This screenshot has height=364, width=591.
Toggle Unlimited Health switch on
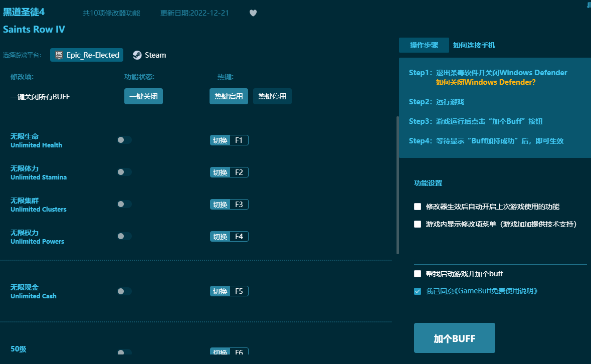(124, 140)
